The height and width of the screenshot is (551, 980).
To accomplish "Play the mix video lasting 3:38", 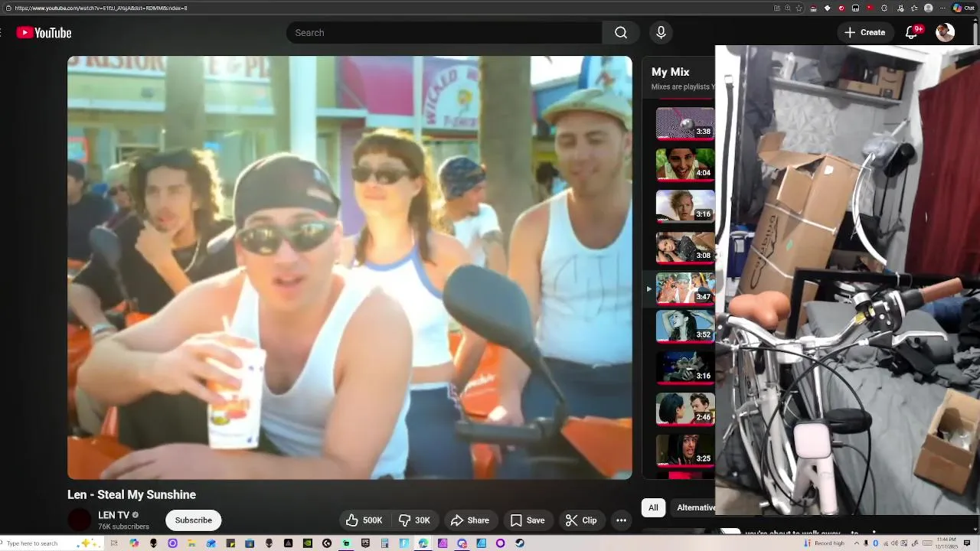I will (685, 123).
